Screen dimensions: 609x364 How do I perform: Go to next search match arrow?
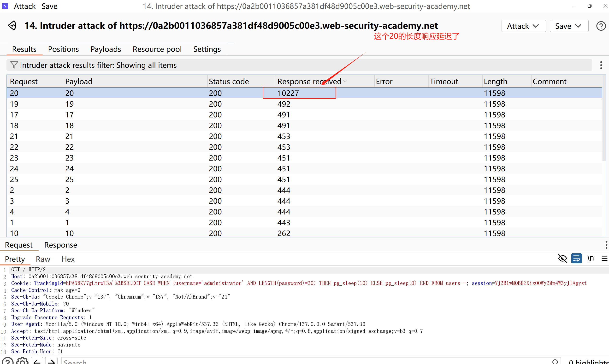click(51, 361)
